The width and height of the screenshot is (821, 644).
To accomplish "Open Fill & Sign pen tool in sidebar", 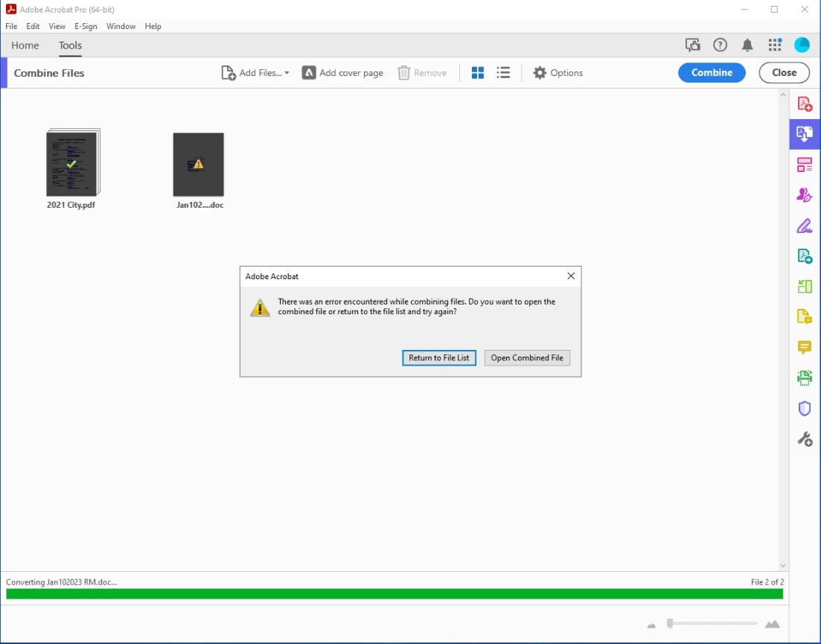I will coord(805,226).
